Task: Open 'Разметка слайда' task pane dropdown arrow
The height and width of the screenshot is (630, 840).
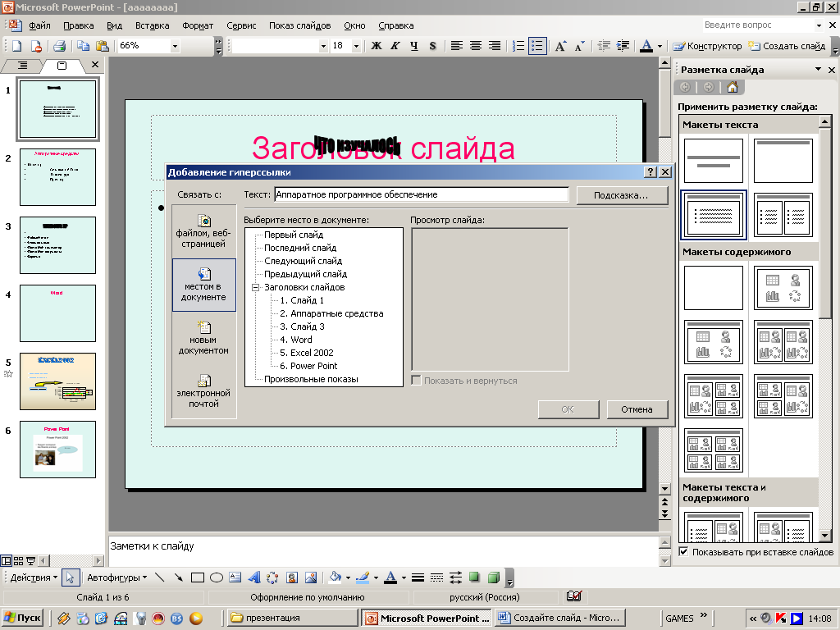Action: [818, 70]
